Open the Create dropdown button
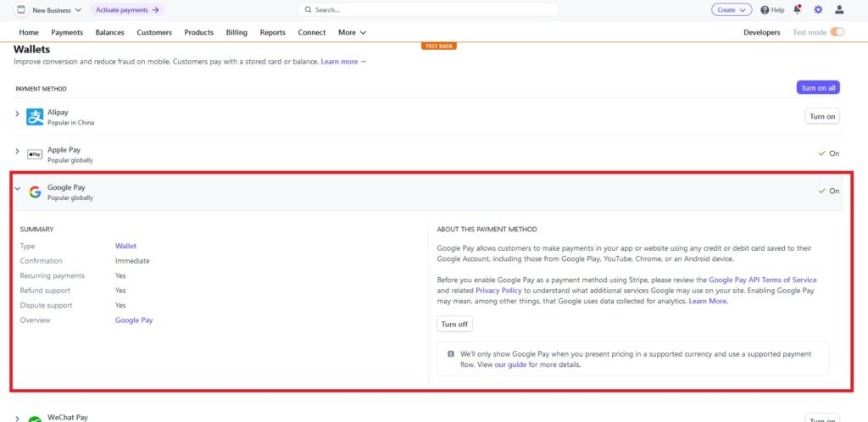The height and width of the screenshot is (422, 868). click(x=732, y=10)
